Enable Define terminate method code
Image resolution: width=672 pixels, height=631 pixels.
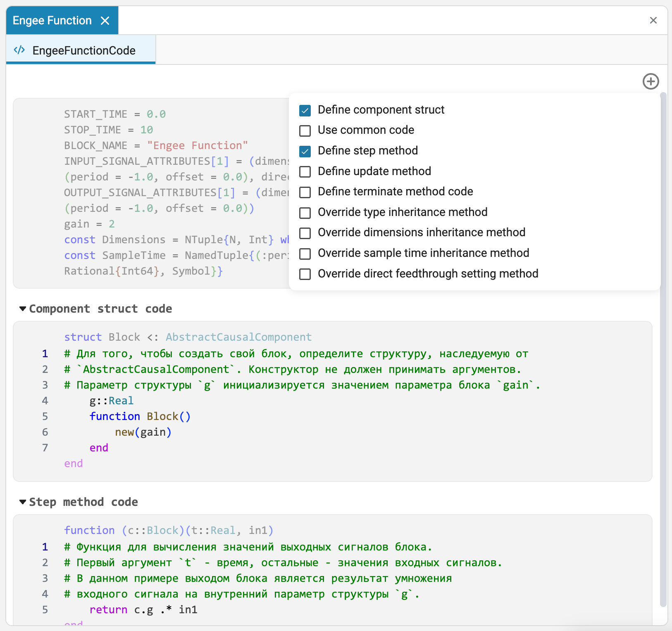[305, 192]
